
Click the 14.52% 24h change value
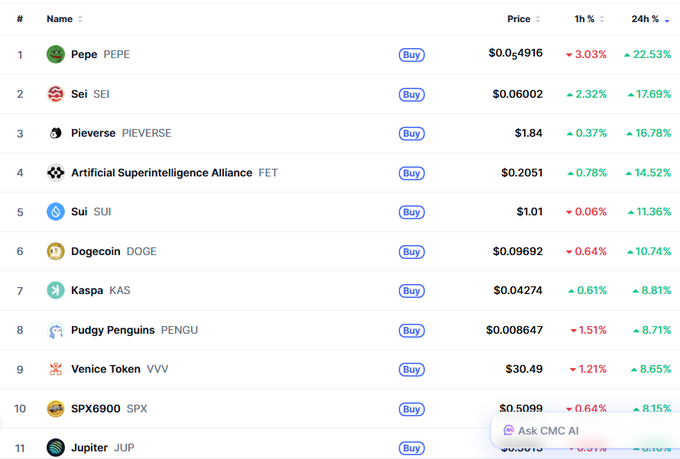click(648, 173)
